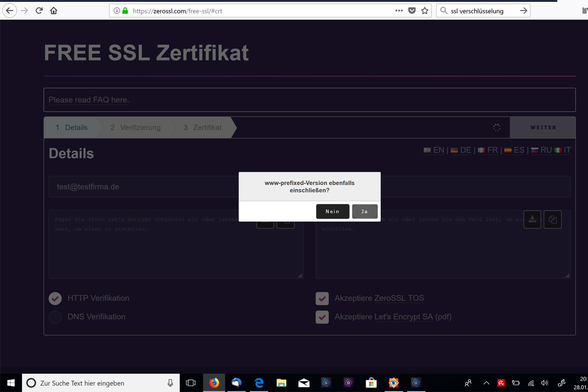588x392 pixels.
Task: Reload the current page
Action: pyautogui.click(x=39, y=11)
